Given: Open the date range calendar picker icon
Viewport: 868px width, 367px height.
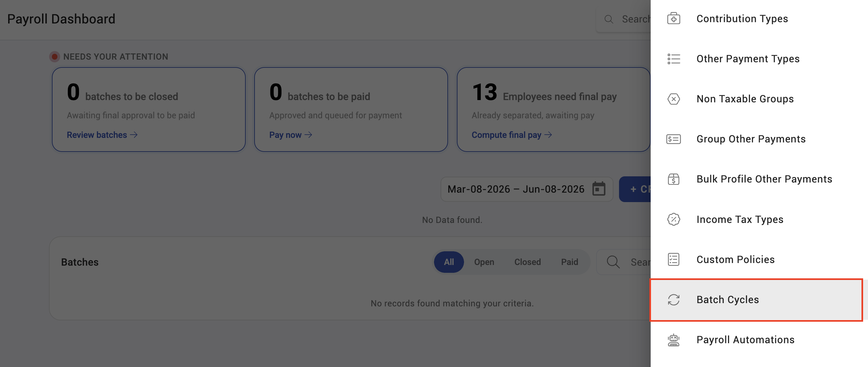Looking at the screenshot, I should [x=599, y=188].
